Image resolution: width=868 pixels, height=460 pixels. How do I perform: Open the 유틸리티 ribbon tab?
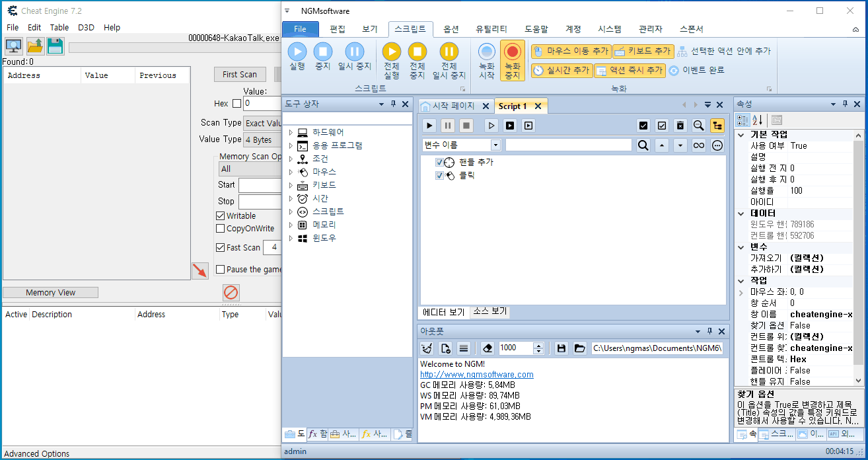(491, 29)
